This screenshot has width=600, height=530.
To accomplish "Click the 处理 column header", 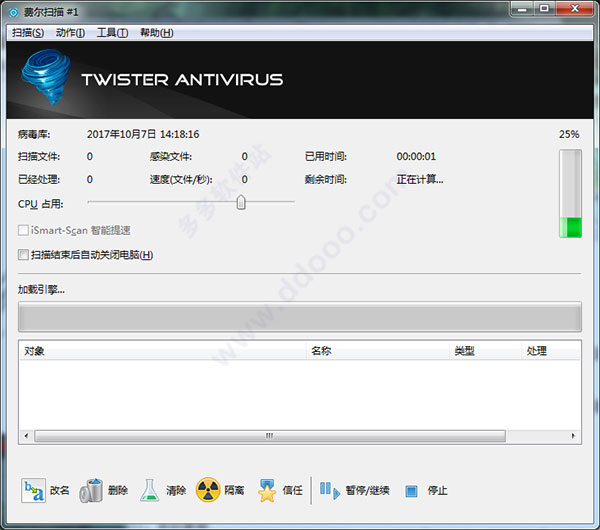I will tap(550, 351).
